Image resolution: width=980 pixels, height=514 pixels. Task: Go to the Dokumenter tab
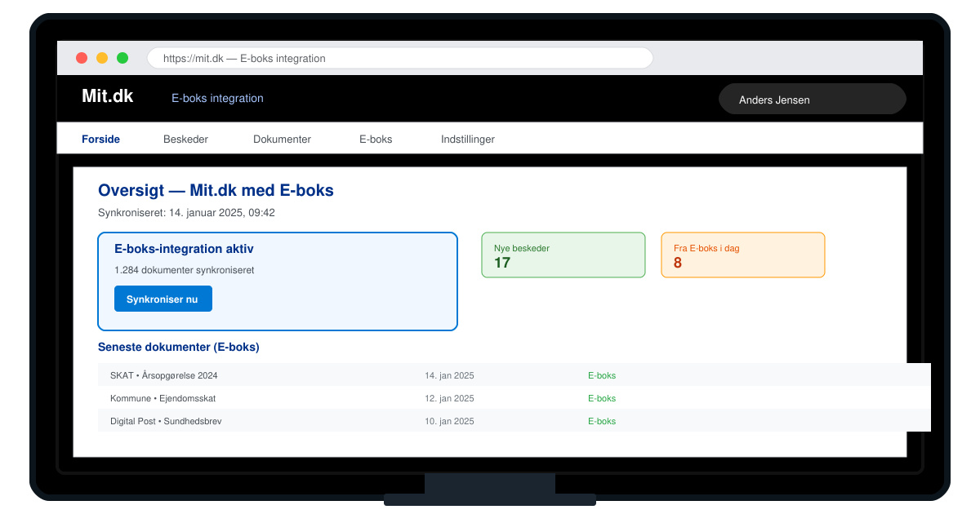[x=282, y=139]
